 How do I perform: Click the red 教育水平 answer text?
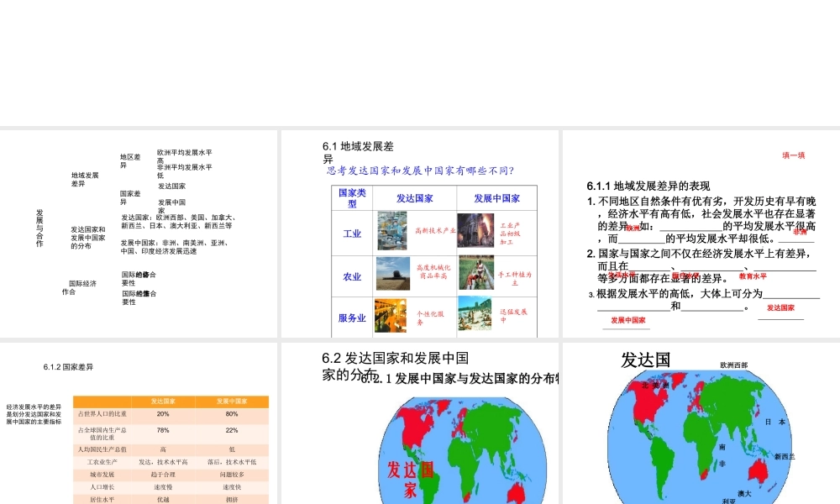pos(753,276)
